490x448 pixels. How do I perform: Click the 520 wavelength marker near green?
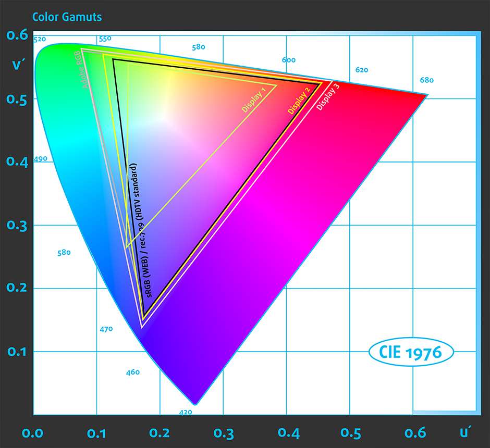pos(40,40)
